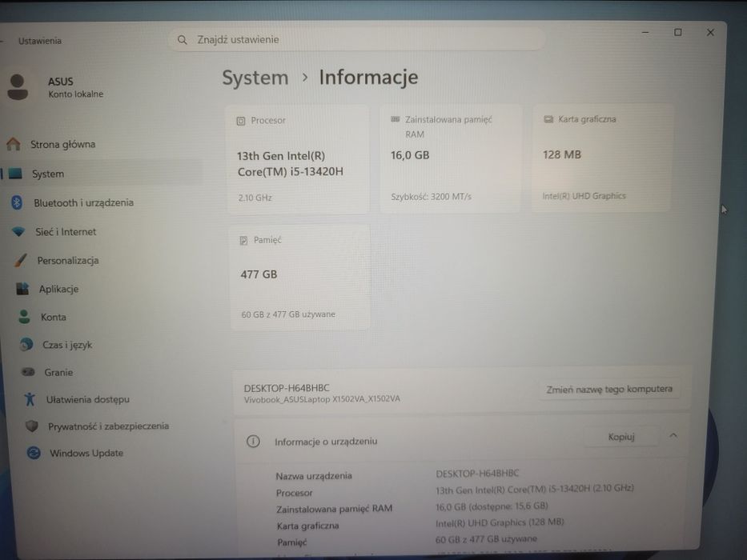Click the Intel(R) UHD Graphics (128 MB) value
This screenshot has width=747, height=560.
(x=500, y=523)
